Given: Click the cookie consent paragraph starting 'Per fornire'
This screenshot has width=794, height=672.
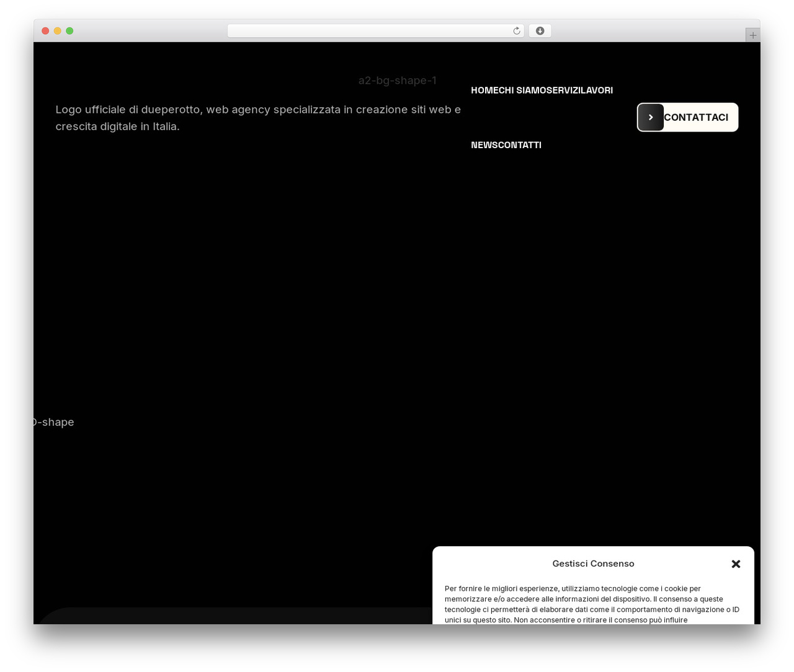Looking at the screenshot, I should tap(592, 604).
